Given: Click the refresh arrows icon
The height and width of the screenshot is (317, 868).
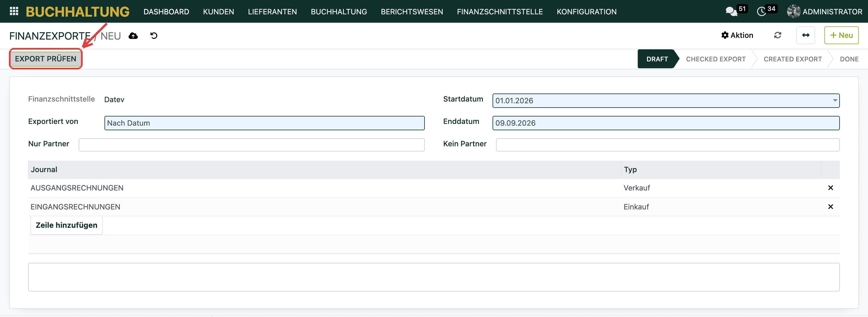Looking at the screenshot, I should [x=778, y=35].
